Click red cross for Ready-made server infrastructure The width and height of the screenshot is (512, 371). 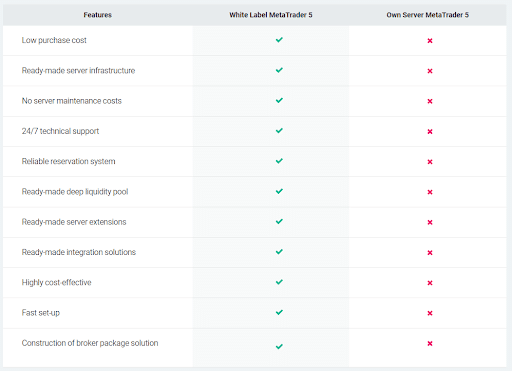click(430, 71)
